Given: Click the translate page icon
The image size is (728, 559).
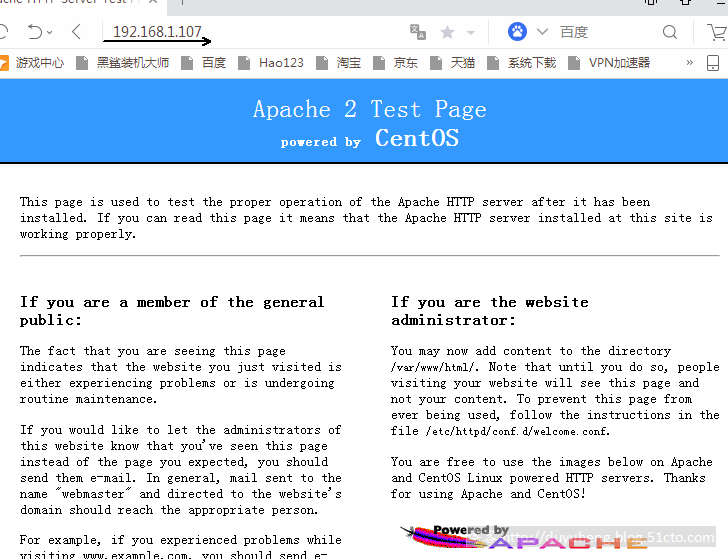Looking at the screenshot, I should point(417,32).
